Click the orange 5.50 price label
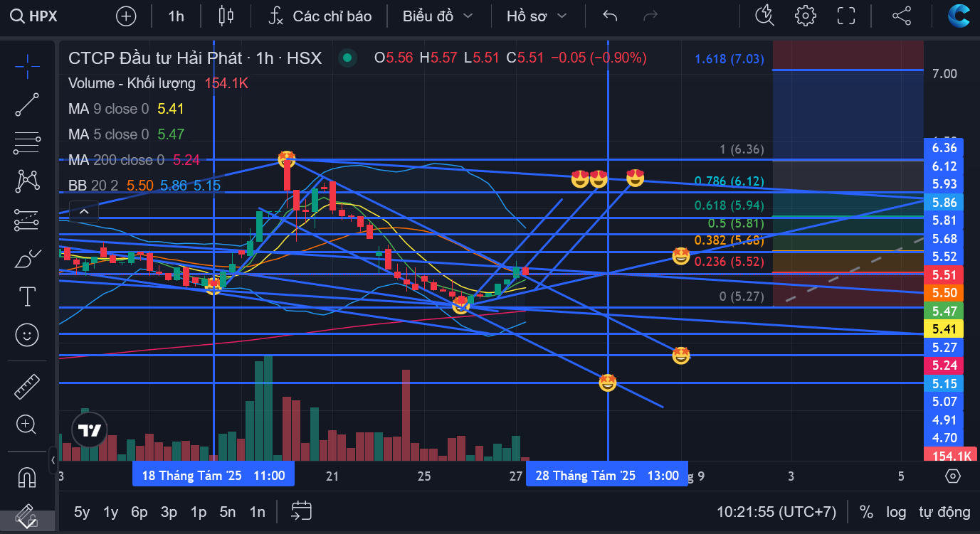This screenshot has width=980, height=534. click(944, 292)
